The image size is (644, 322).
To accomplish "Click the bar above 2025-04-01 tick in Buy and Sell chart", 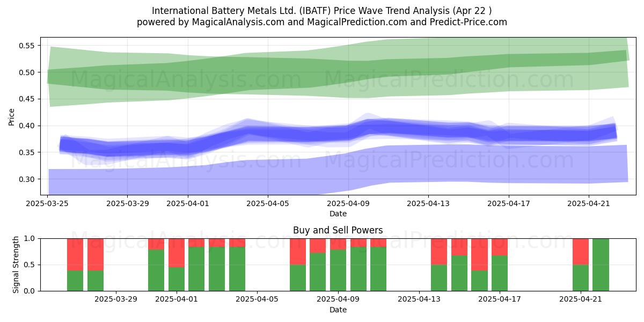I will [x=177, y=265].
